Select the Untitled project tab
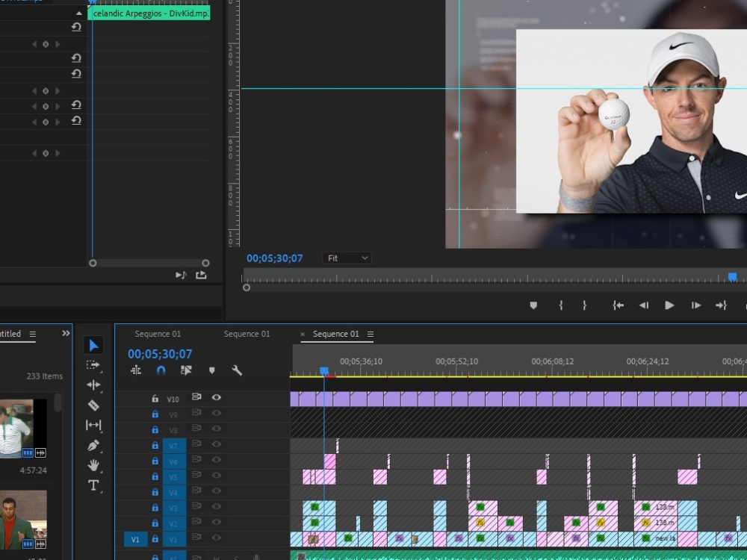The height and width of the screenshot is (560, 747). click(x=10, y=334)
